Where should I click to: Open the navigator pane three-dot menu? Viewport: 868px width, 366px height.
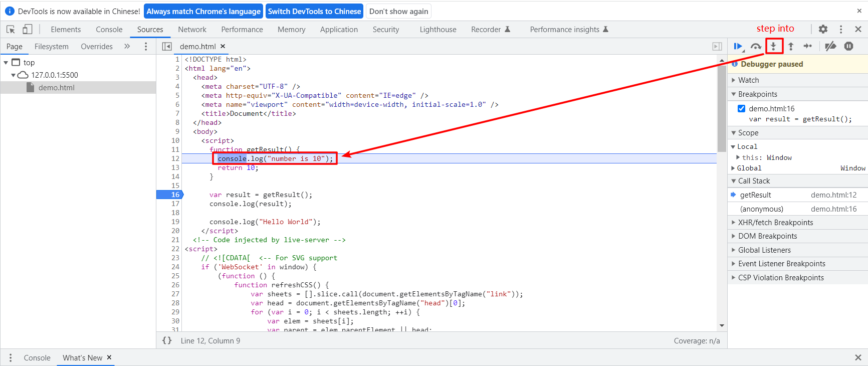pyautogui.click(x=146, y=46)
